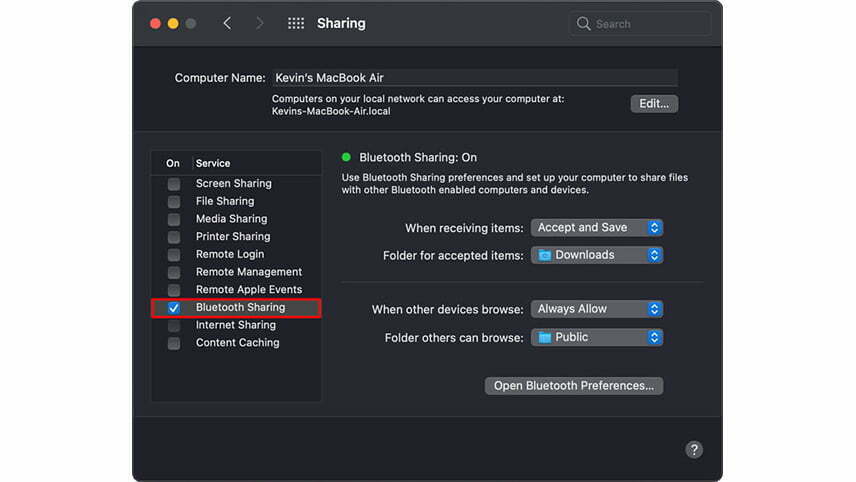This screenshot has height=482, width=856.
Task: Select File Sharing service row
Action: pos(236,201)
